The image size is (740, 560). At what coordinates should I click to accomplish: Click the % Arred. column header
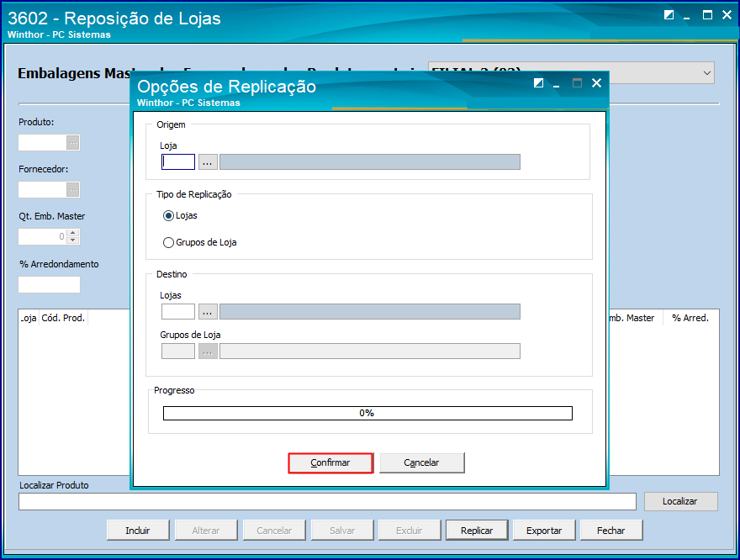pos(690,318)
